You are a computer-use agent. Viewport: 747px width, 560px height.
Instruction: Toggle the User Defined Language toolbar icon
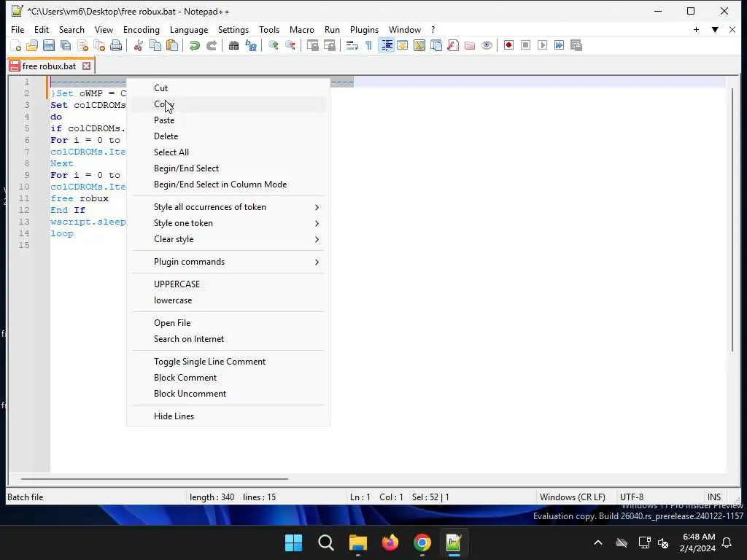[x=403, y=45]
